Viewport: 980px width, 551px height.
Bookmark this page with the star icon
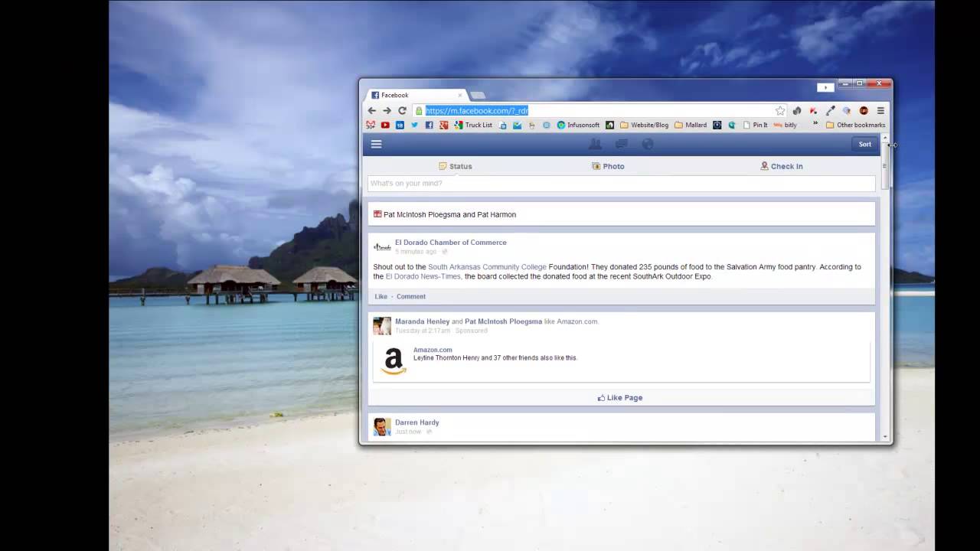pyautogui.click(x=779, y=111)
